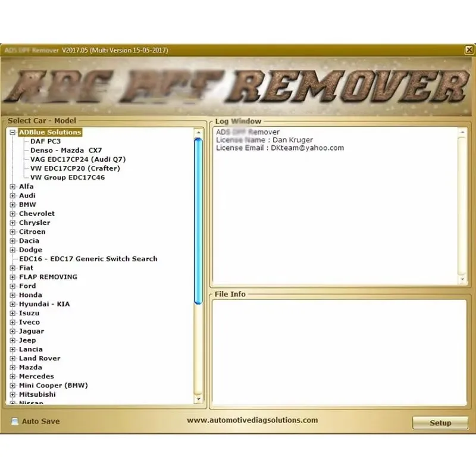Toggle the Auto Save checkbox
Viewport: 476px width, 476px height.
[14, 421]
